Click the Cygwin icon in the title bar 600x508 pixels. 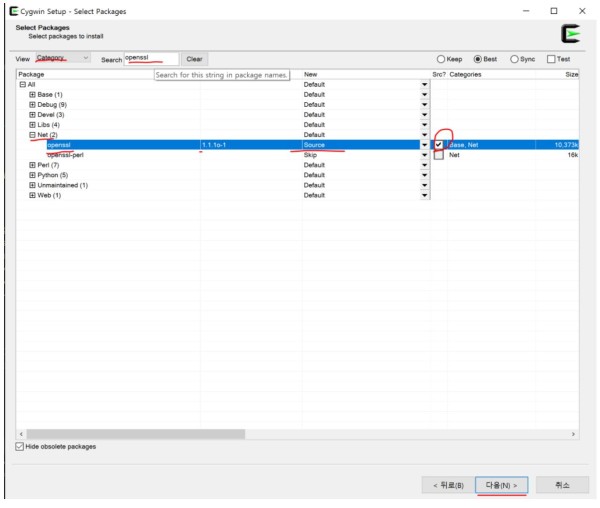tap(14, 11)
